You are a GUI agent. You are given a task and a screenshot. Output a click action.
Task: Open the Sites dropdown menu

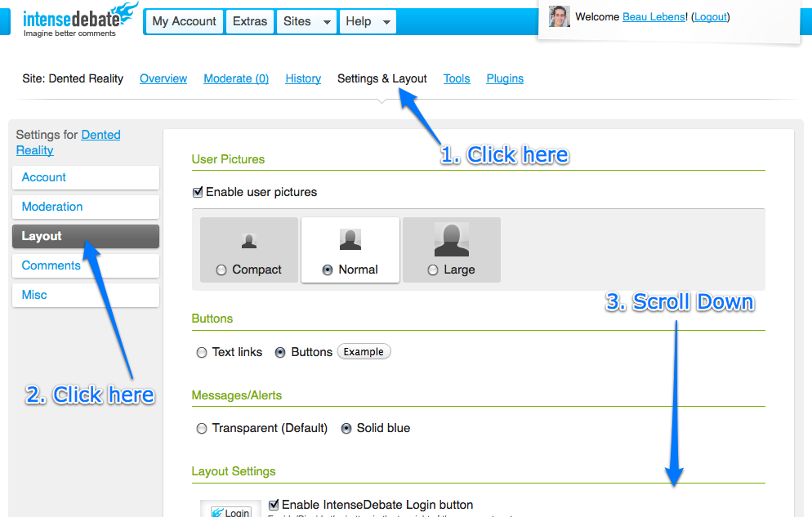pyautogui.click(x=307, y=21)
